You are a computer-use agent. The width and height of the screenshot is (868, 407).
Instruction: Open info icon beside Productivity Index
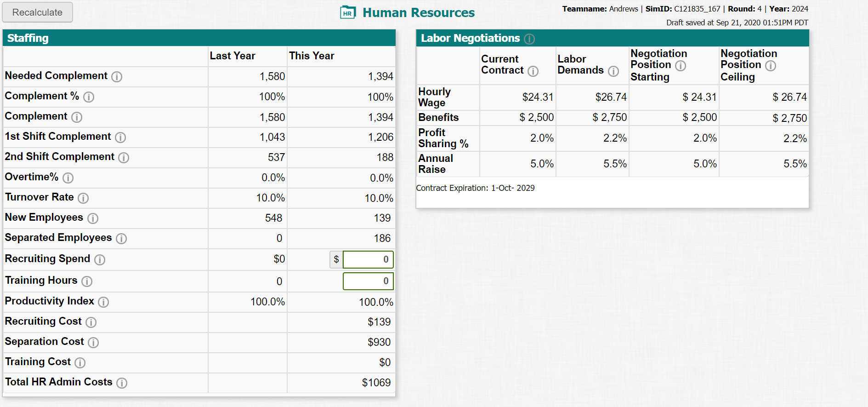point(103,302)
